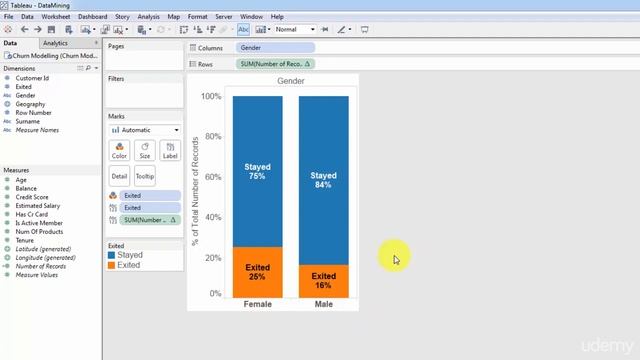Screen dimensions: 640x360
Task: Click the Sort Descending icon
Action: (211, 29)
